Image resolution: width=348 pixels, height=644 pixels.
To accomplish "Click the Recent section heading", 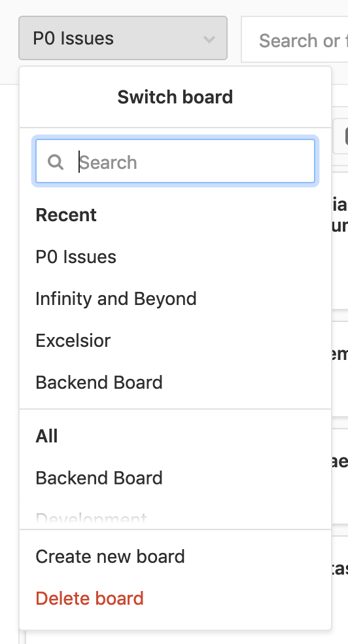I will [x=66, y=215].
